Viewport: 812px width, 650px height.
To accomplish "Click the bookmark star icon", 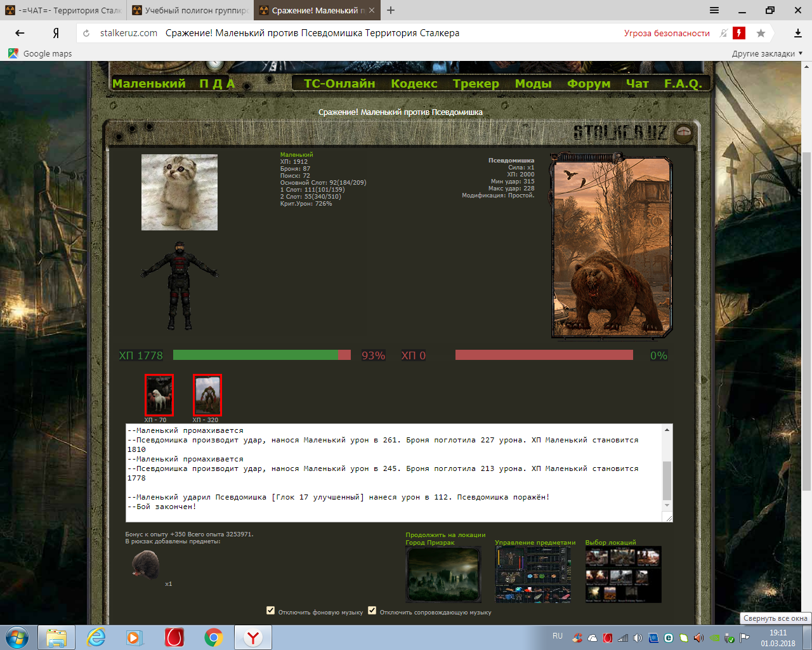I will pos(761,33).
